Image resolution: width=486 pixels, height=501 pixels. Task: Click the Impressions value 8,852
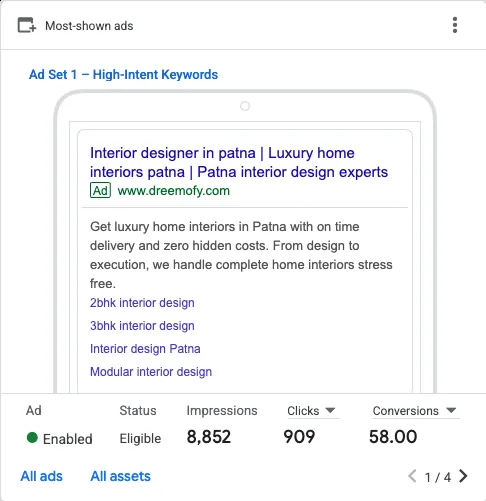coord(209,437)
